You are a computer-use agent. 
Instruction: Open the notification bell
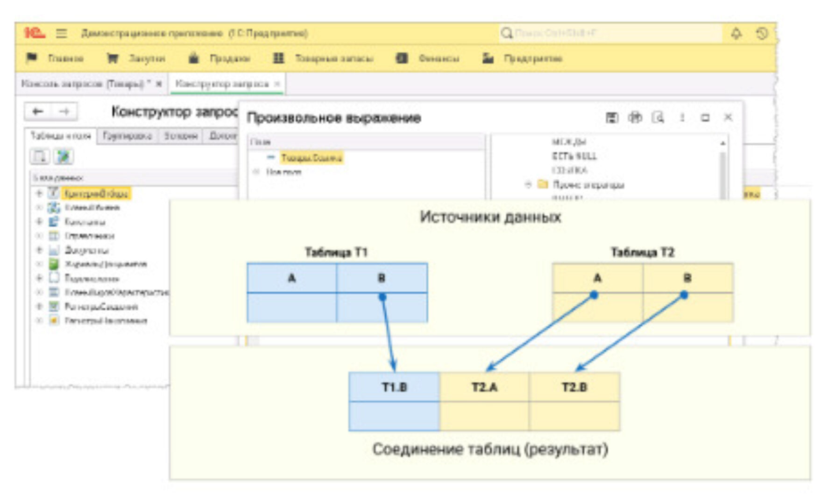(x=737, y=32)
